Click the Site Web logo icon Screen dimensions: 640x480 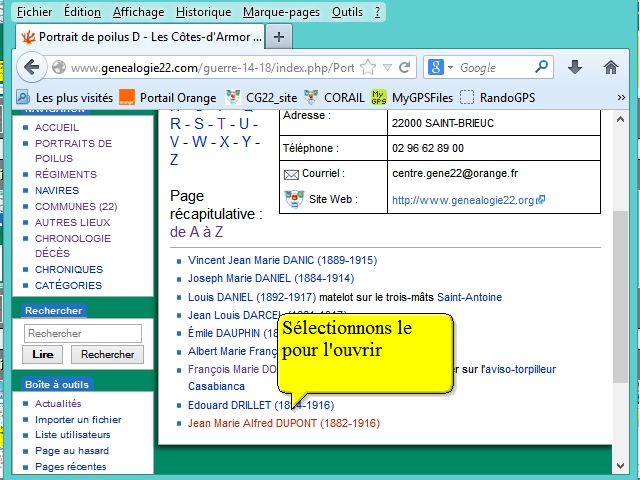coord(294,199)
